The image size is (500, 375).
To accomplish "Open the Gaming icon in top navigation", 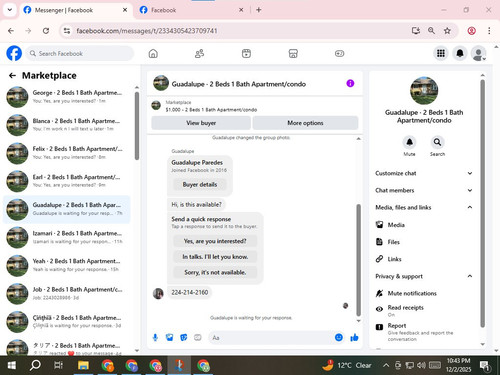I will pos(339,53).
